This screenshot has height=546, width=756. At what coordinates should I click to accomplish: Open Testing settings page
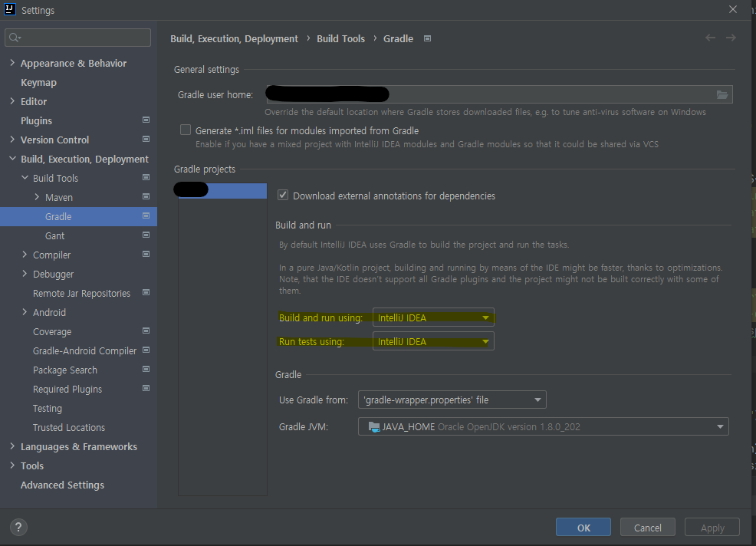click(48, 408)
